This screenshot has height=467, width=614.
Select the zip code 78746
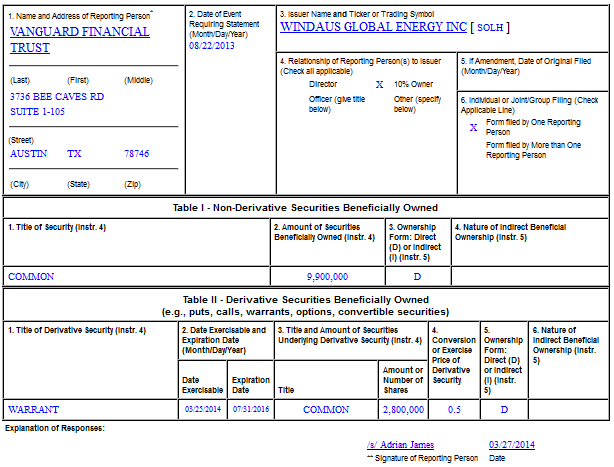pos(136,153)
